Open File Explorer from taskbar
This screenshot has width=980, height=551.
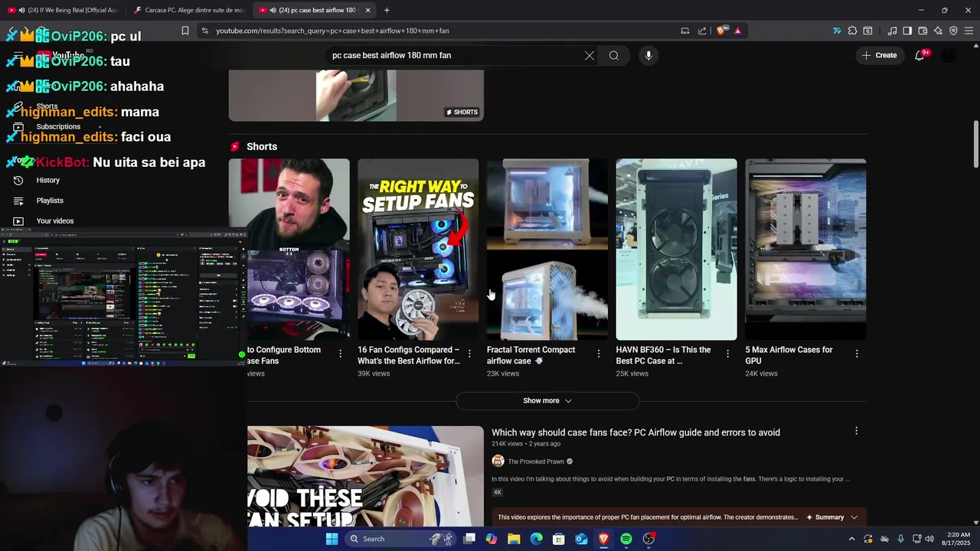click(x=514, y=539)
